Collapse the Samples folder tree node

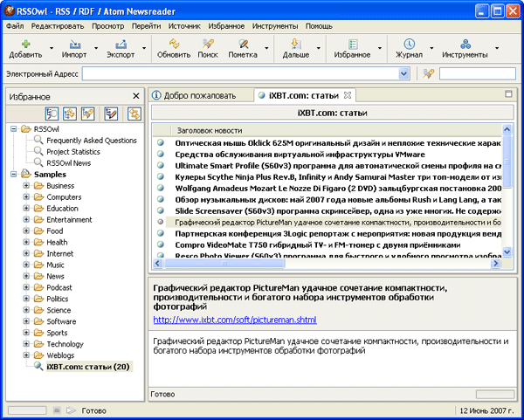pyautogui.click(x=13, y=174)
